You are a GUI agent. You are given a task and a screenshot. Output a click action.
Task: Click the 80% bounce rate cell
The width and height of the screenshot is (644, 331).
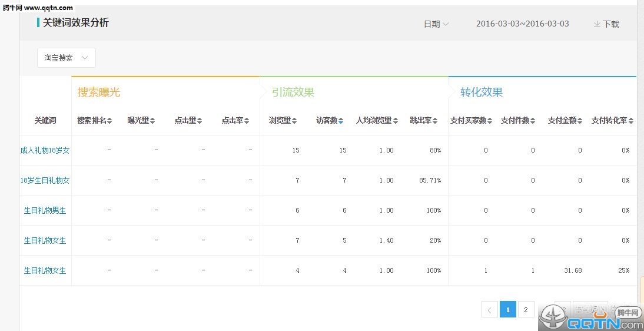[436, 151]
